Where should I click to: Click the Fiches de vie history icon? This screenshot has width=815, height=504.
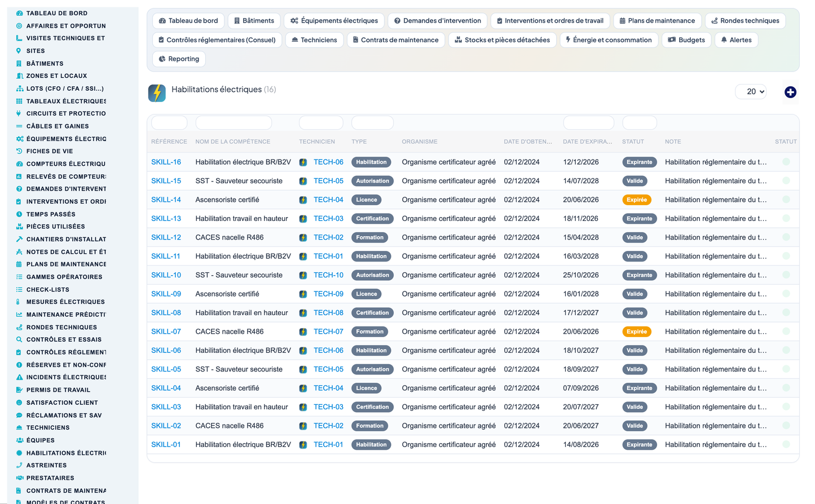pos(19,151)
